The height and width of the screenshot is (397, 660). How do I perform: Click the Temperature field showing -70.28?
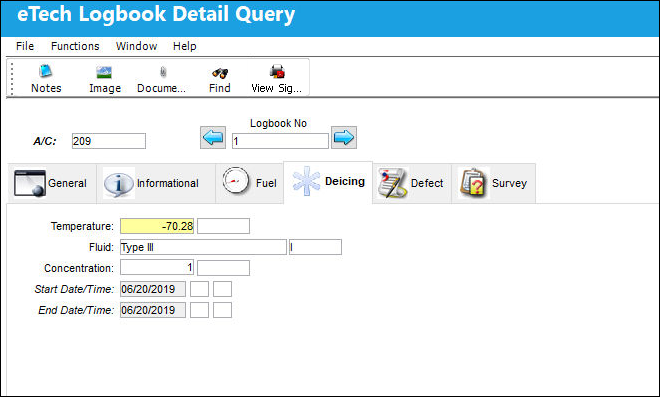point(157,226)
